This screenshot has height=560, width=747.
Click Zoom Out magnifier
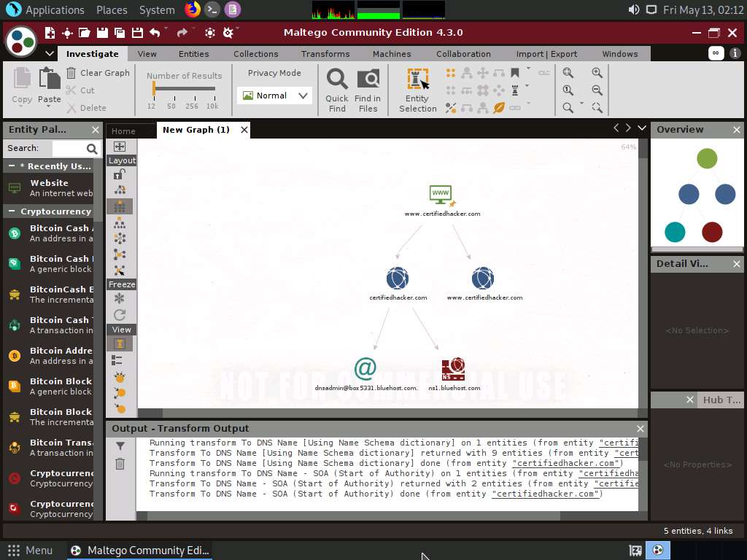pos(597,90)
